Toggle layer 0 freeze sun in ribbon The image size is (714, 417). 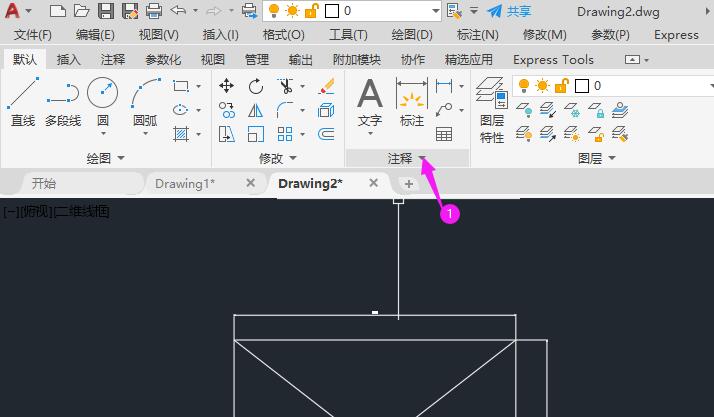(x=542, y=86)
